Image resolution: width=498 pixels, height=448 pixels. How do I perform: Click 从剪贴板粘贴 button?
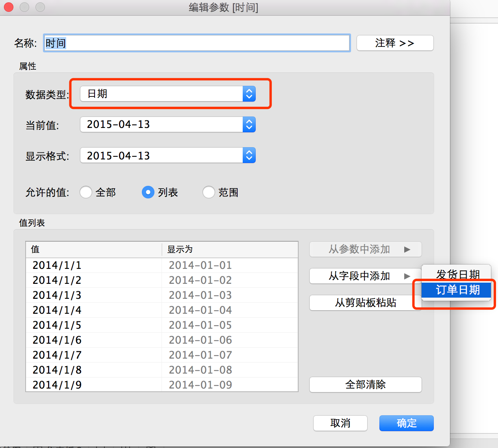[x=366, y=303]
